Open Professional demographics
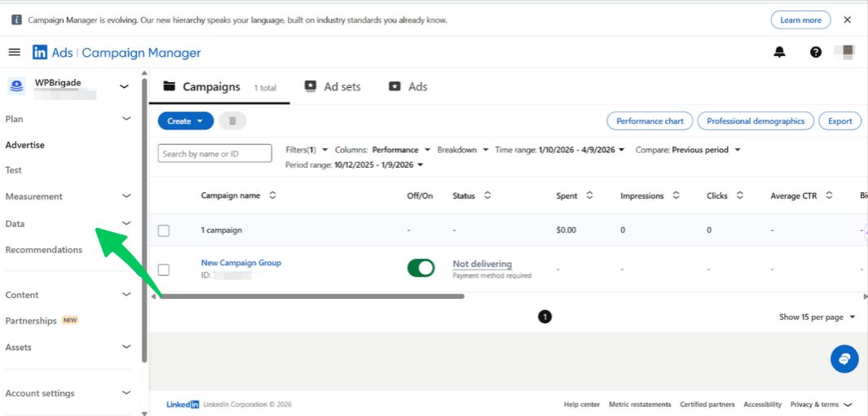The image size is (868, 416). 756,120
